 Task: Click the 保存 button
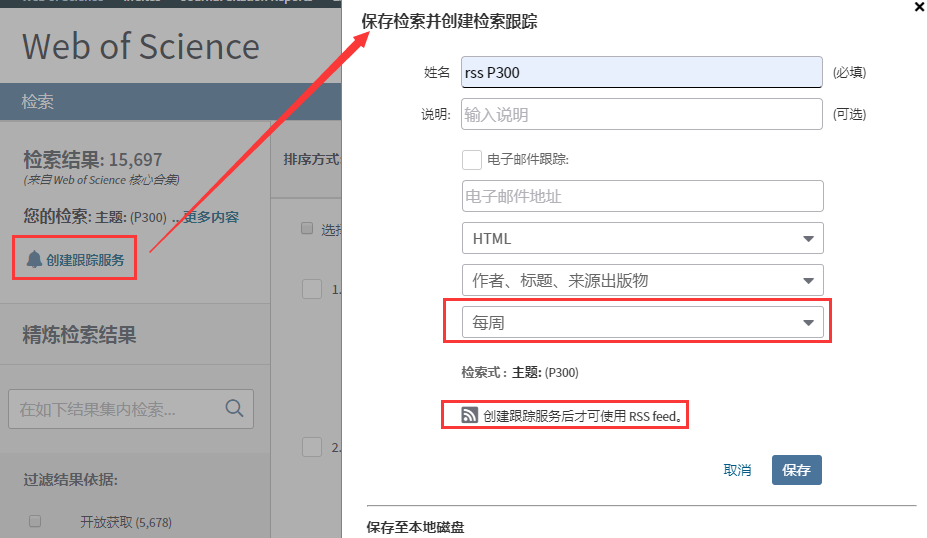[x=796, y=470]
